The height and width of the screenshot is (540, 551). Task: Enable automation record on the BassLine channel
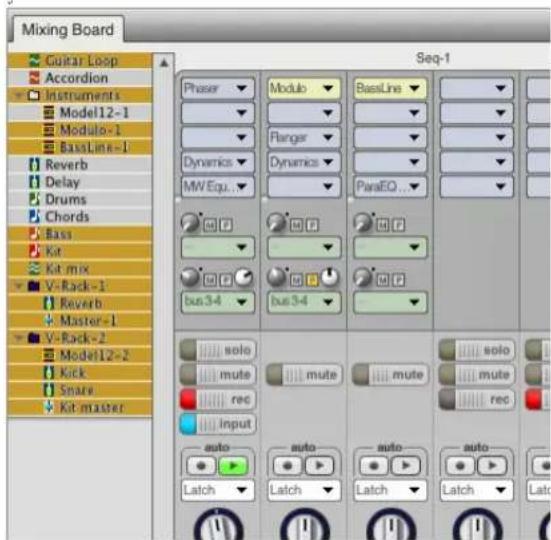(374, 466)
